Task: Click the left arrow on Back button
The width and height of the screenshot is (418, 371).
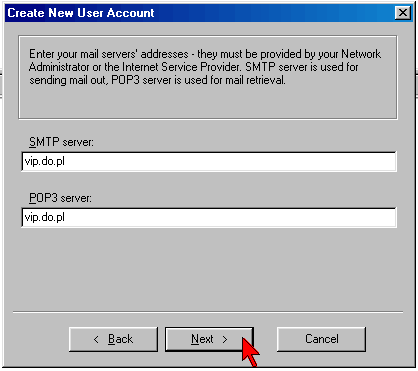Action: (x=96, y=339)
